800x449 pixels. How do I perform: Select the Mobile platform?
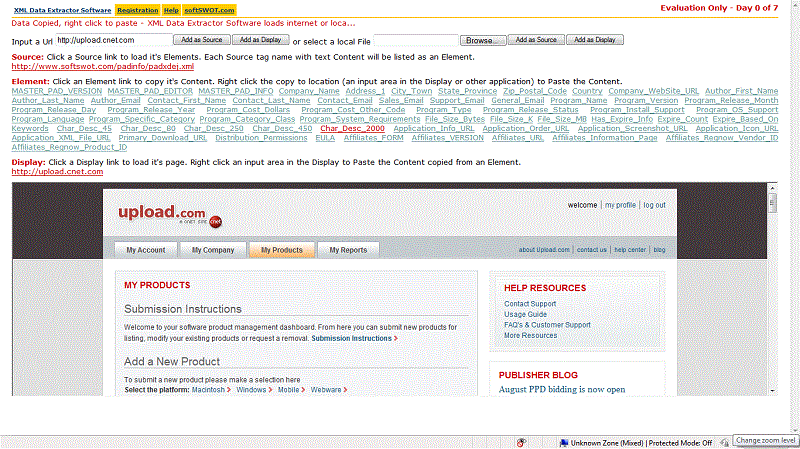(291, 390)
